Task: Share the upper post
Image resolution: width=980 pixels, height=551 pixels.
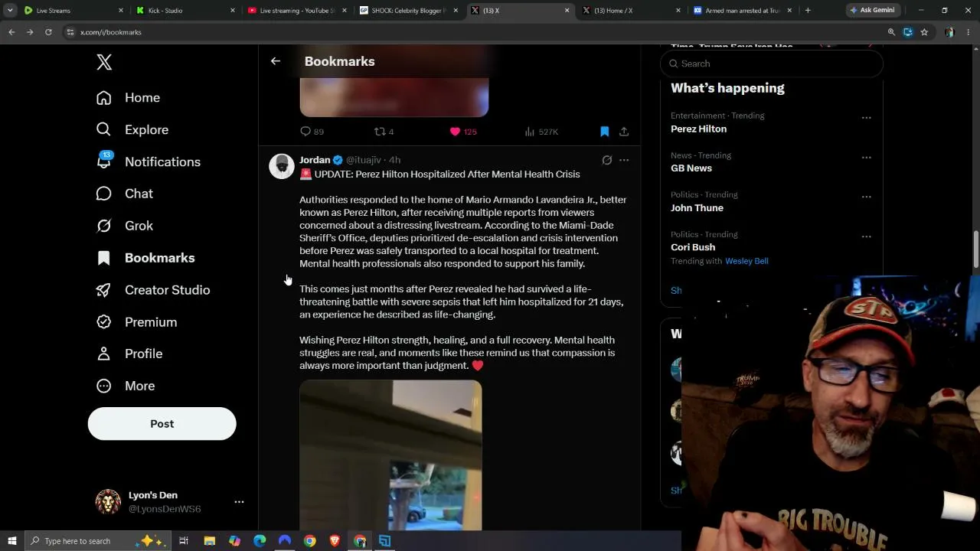Action: point(624,132)
